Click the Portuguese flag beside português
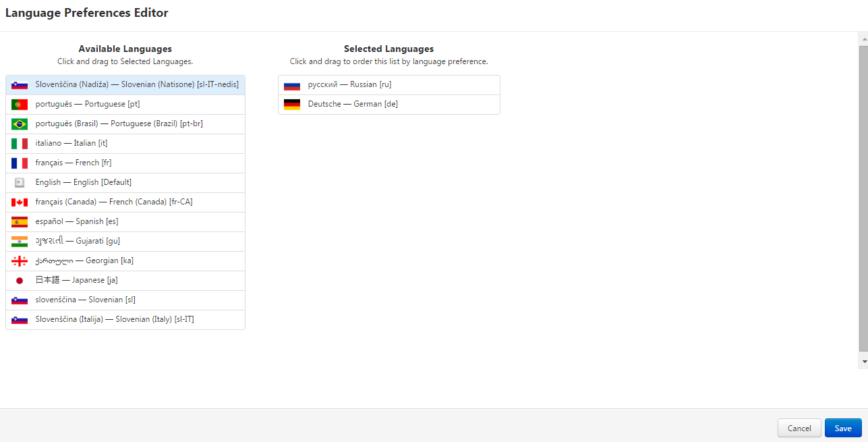This screenshot has height=442, width=868. click(x=19, y=104)
